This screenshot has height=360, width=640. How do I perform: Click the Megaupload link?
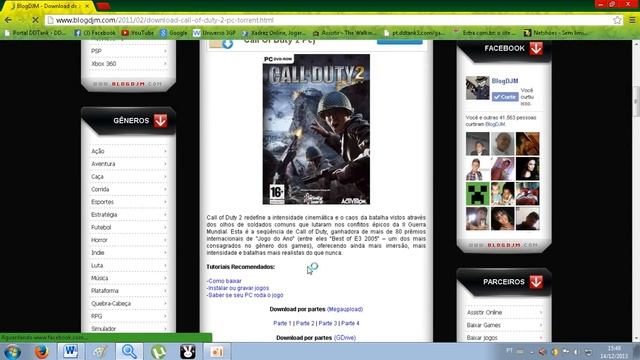click(x=345, y=309)
